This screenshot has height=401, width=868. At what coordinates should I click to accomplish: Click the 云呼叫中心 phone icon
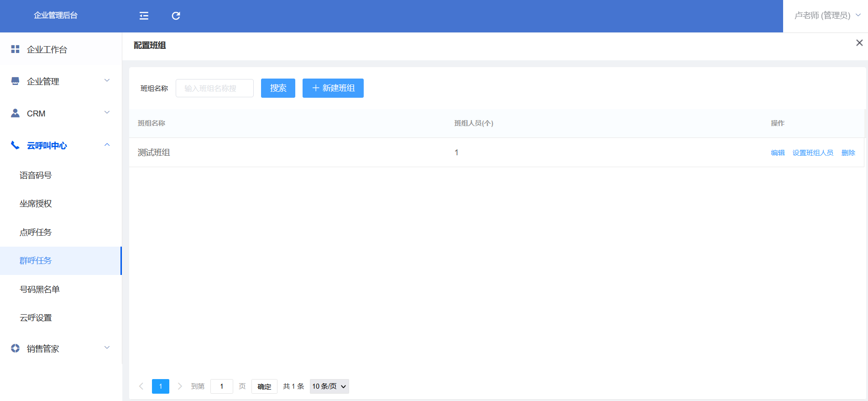(15, 145)
